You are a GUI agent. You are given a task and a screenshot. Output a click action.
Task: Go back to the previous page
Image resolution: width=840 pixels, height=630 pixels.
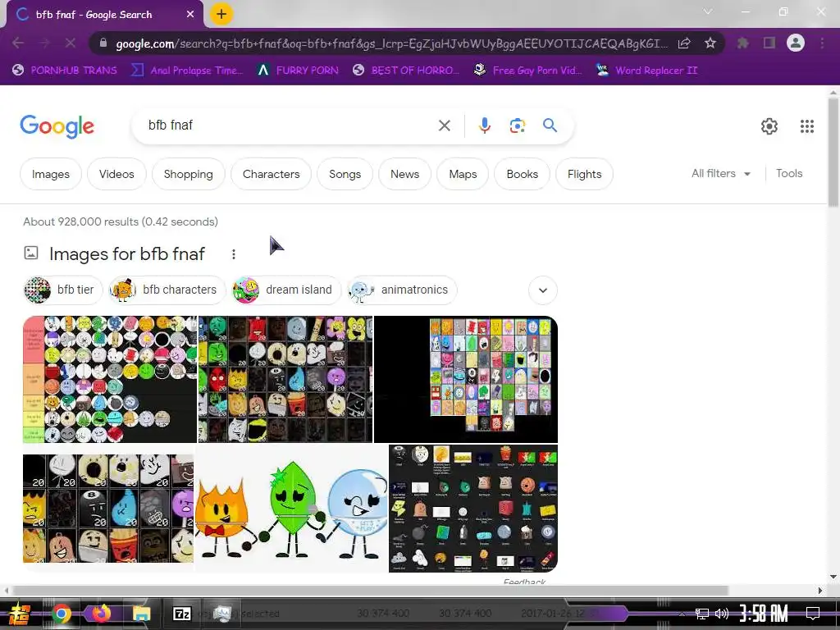(18, 43)
